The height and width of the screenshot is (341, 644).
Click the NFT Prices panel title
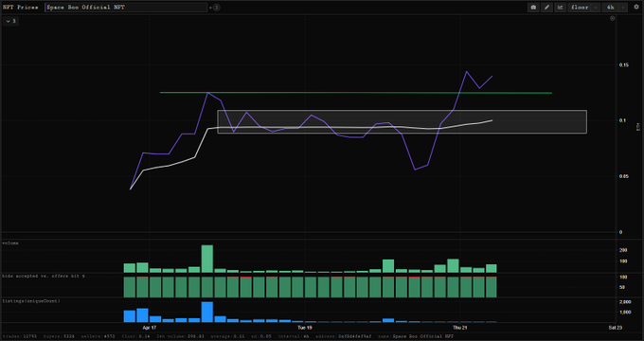point(20,8)
